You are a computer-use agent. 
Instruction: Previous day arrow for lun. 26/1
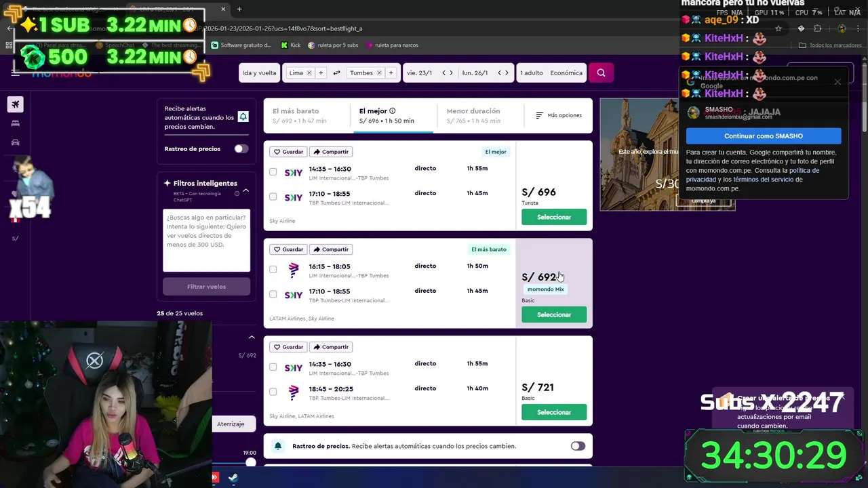tap(500, 73)
